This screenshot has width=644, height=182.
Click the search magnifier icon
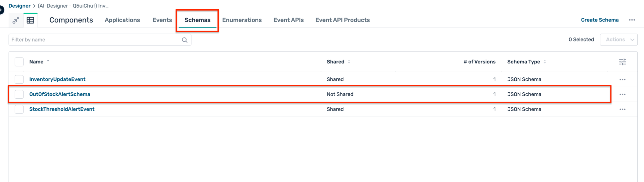click(x=185, y=40)
